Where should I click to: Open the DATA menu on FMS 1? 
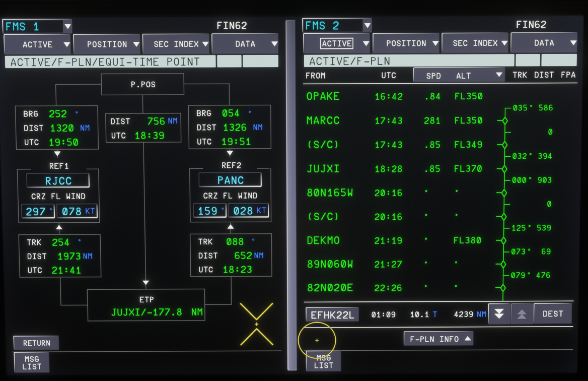pyautogui.click(x=245, y=44)
